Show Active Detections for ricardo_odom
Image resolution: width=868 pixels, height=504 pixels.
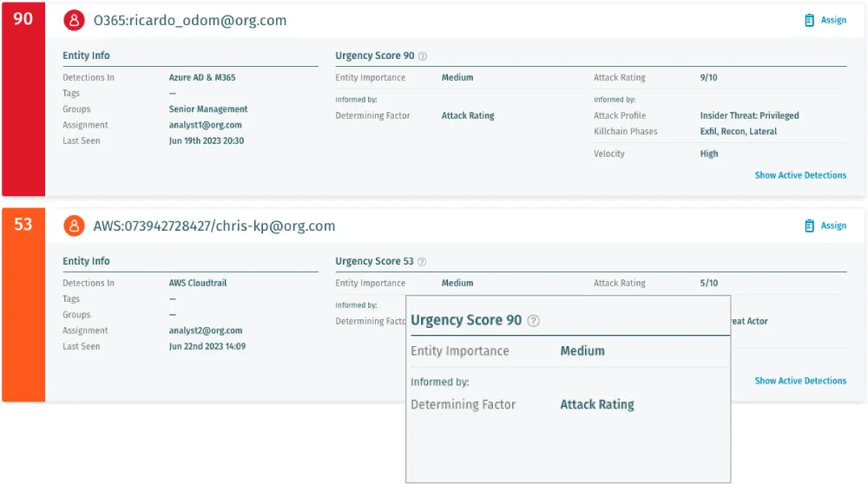click(x=800, y=174)
